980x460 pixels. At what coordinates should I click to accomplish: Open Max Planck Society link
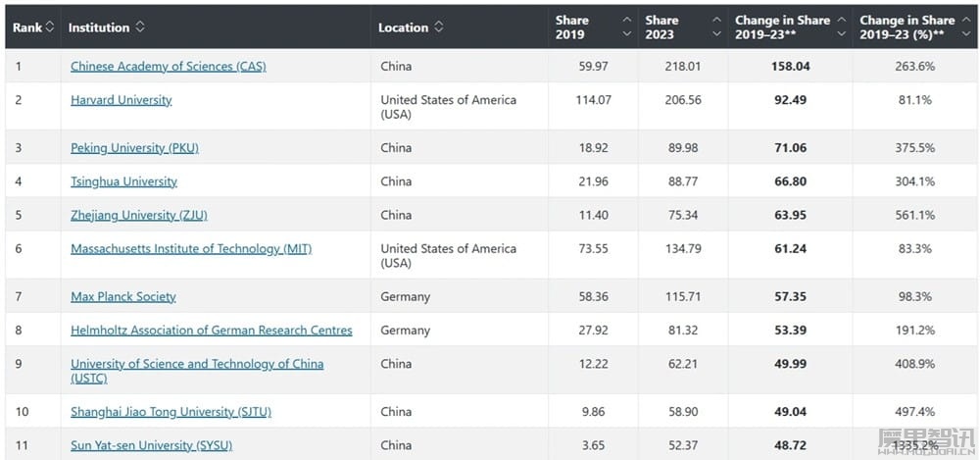pyautogui.click(x=123, y=296)
